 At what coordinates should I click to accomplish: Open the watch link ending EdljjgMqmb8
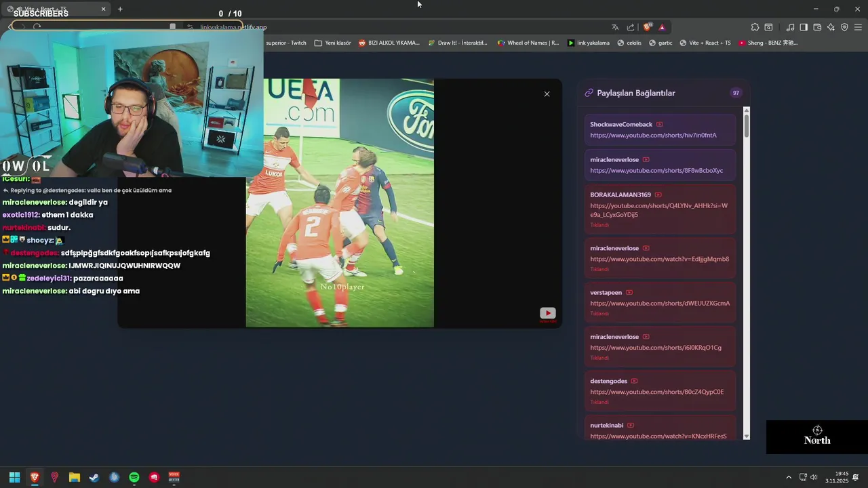click(659, 259)
